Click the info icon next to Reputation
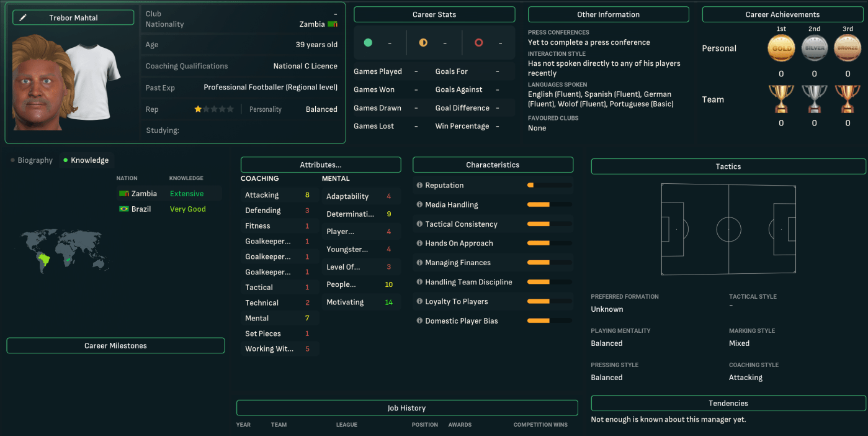868x436 pixels. [419, 185]
